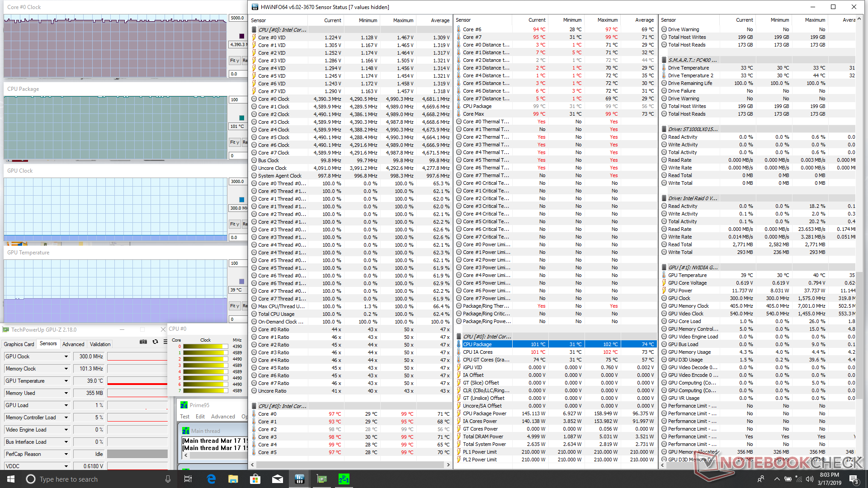This screenshot has width=868, height=488.
Task: Open the GPU-Z hamburger menu icon
Action: click(165, 342)
